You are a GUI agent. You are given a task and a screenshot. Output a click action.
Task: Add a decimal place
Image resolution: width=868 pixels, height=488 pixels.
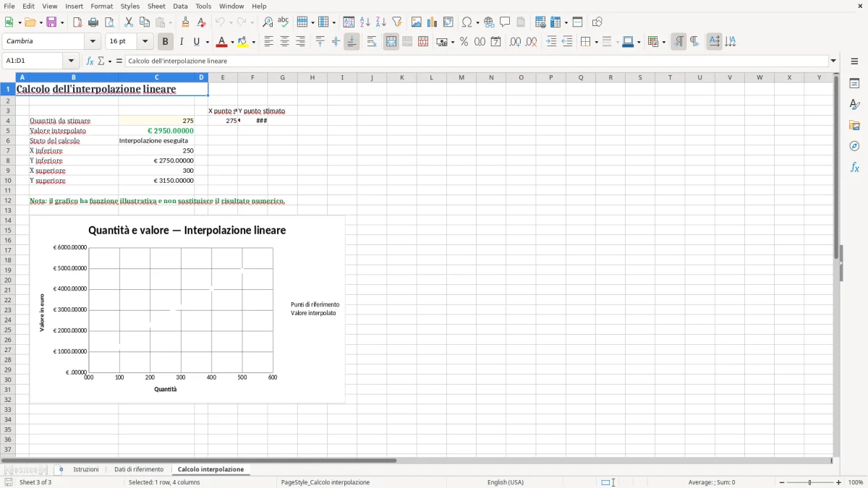click(515, 42)
